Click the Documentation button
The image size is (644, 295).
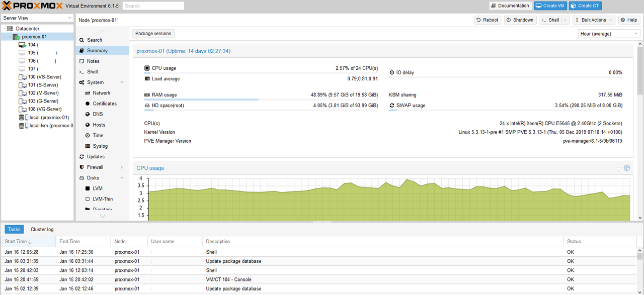coord(510,6)
